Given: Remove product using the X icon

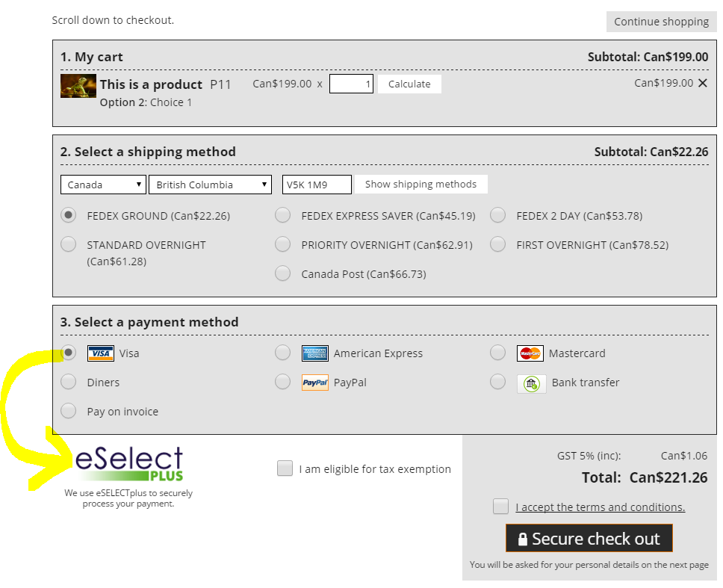Looking at the screenshot, I should [x=702, y=83].
